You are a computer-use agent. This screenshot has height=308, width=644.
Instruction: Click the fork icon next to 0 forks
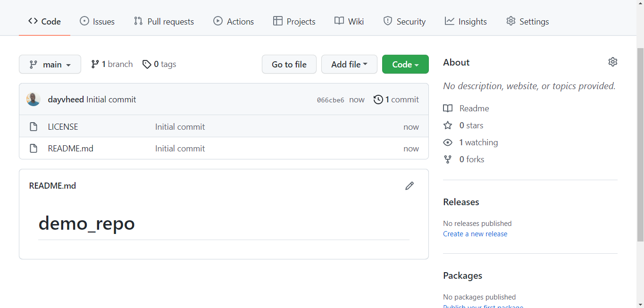[447, 159]
